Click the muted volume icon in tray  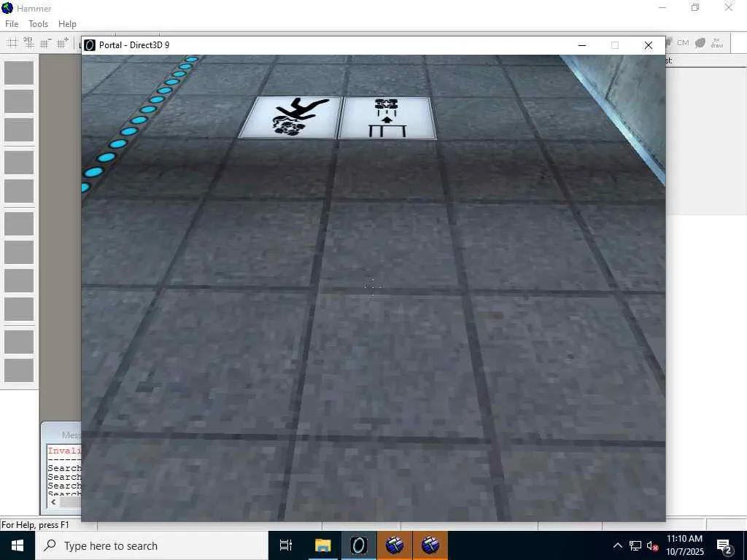click(652, 545)
